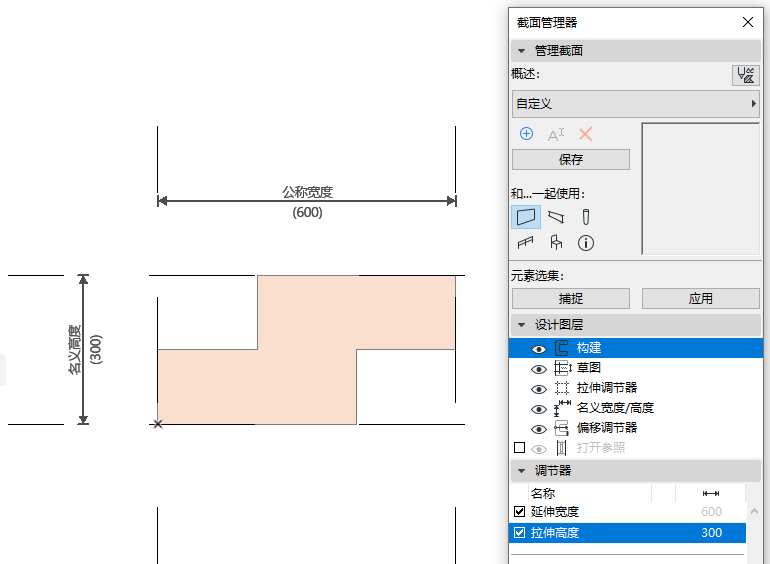
Task: Collapse the 设计图层 section
Action: (x=522, y=324)
